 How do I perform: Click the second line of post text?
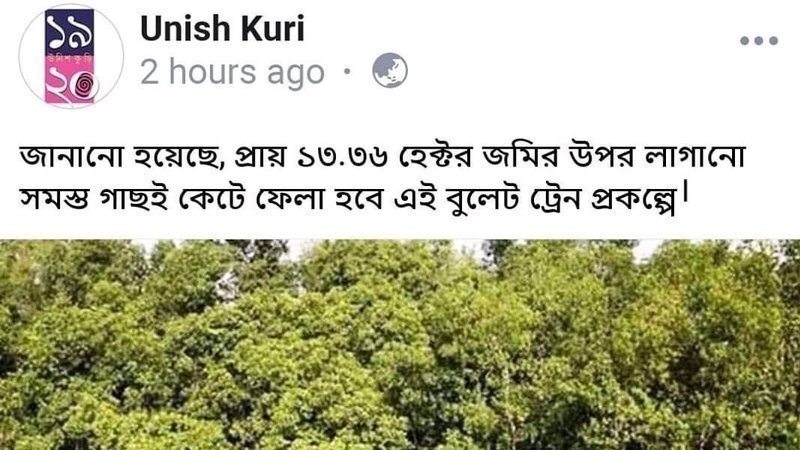coord(354,199)
